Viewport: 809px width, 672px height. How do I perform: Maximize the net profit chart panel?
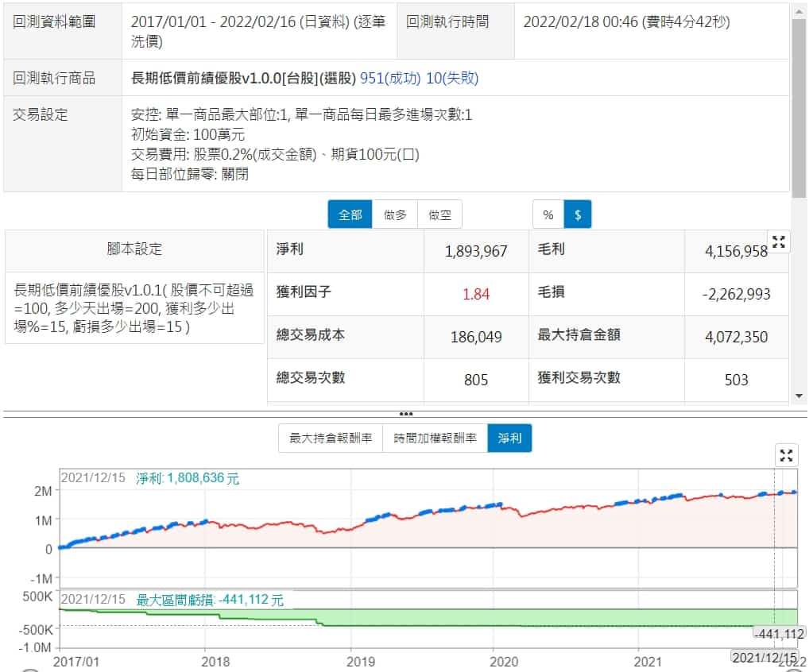pyautogui.click(x=786, y=455)
